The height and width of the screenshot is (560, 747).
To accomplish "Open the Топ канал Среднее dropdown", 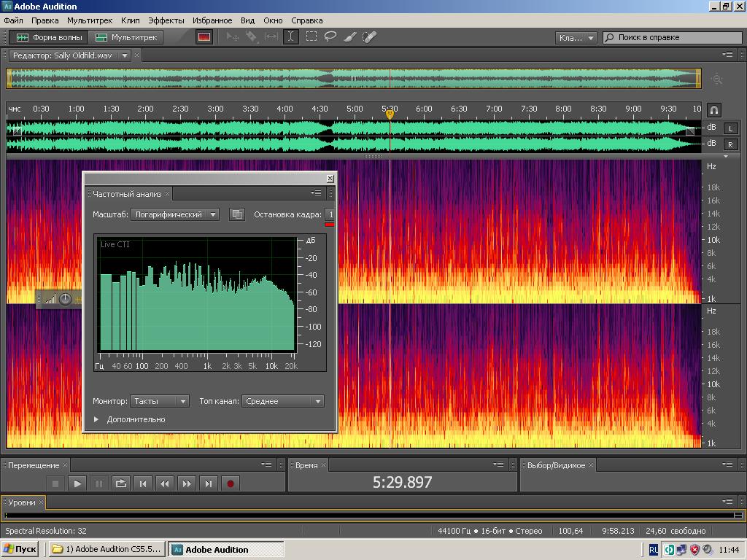I will coord(283,401).
